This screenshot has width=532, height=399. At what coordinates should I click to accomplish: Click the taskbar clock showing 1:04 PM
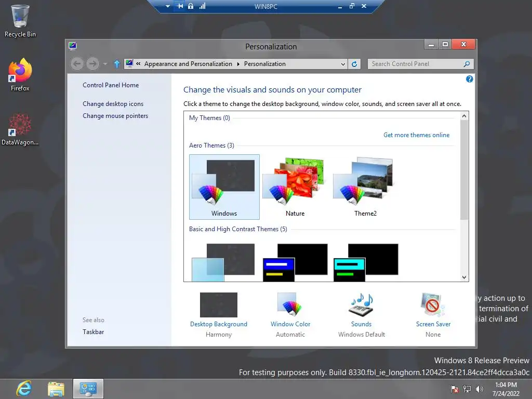coord(506,389)
